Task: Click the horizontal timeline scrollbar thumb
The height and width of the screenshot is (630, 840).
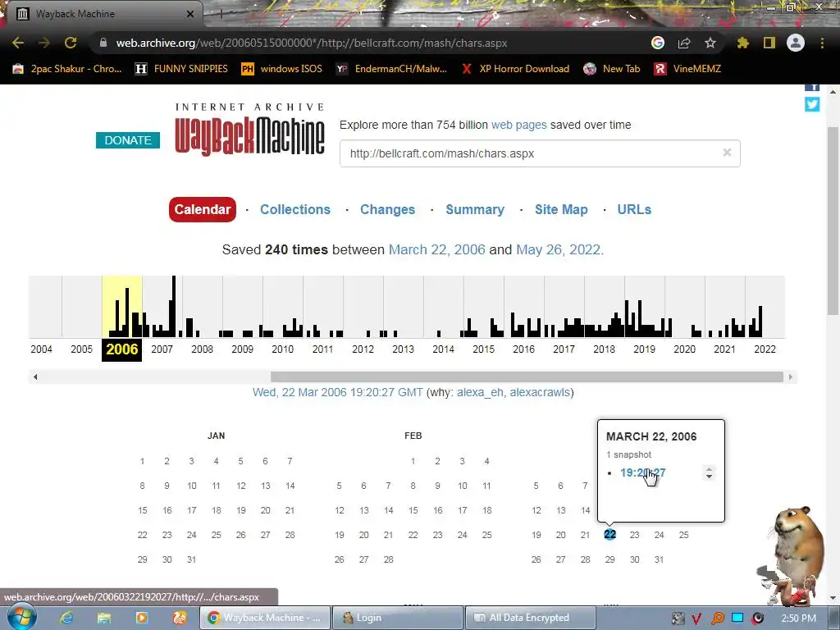Action: coord(527,377)
